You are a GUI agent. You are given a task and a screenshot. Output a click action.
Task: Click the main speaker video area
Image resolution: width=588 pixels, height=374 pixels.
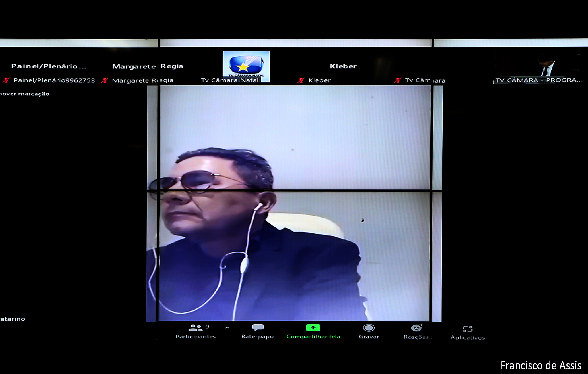(294, 203)
